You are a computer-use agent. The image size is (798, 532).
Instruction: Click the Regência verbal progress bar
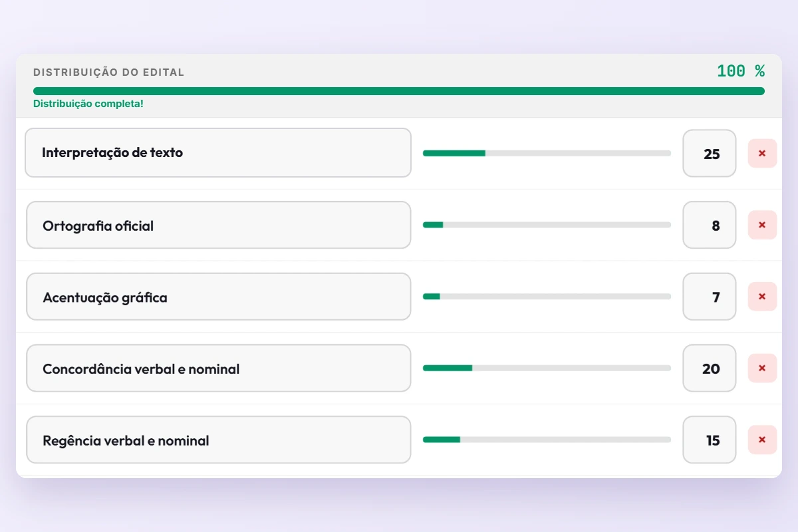[547, 440]
